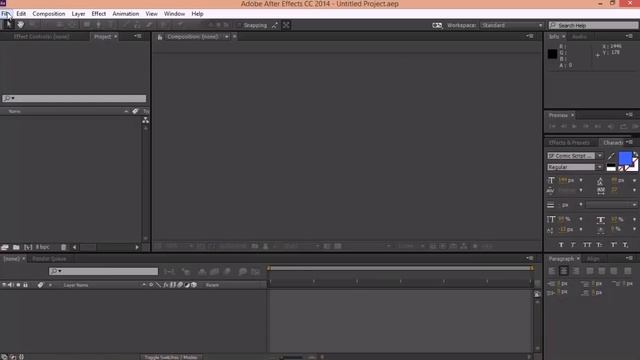The image size is (640, 360).
Task: Open the File menu
Action: pyautogui.click(x=6, y=14)
